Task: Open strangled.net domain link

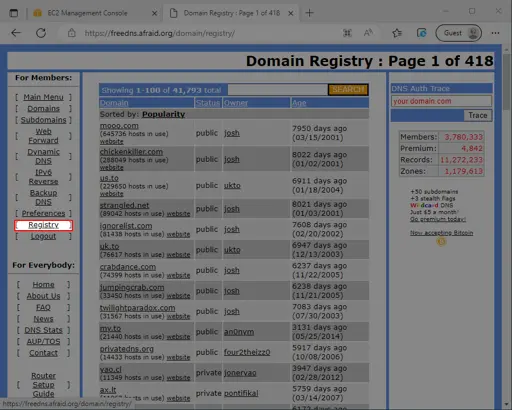Action: pos(124,205)
